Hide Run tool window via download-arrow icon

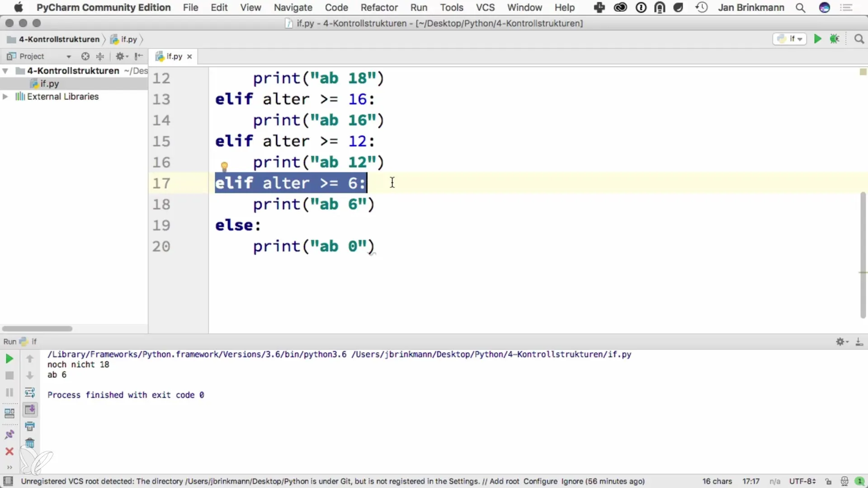tap(859, 342)
